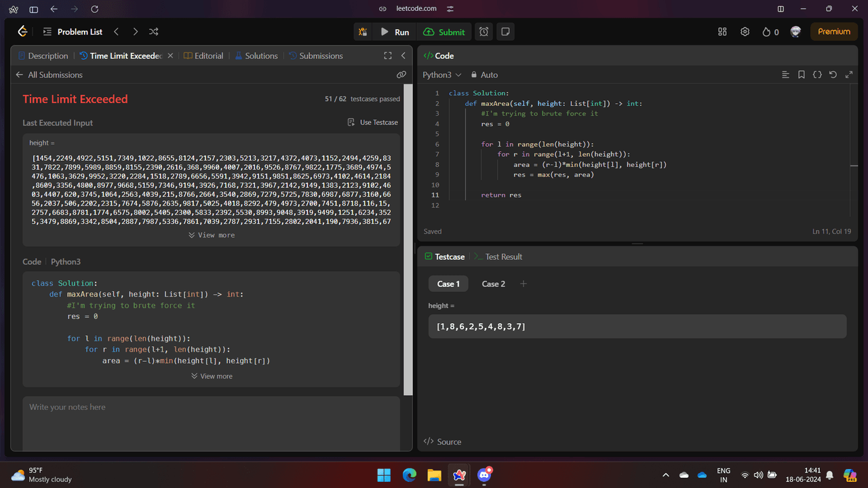
Task: Reset code to default icon
Action: [x=833, y=75]
